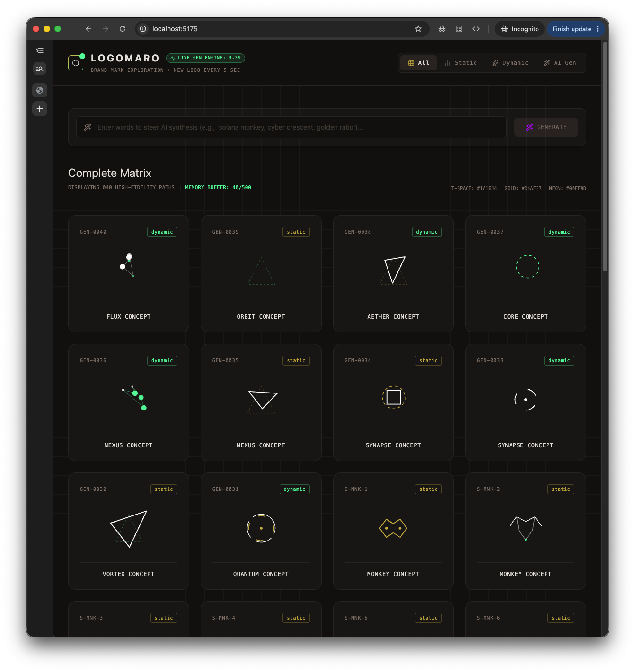The height and width of the screenshot is (672, 635).
Task: Focus the AI synthesis words input field
Action: (x=291, y=127)
